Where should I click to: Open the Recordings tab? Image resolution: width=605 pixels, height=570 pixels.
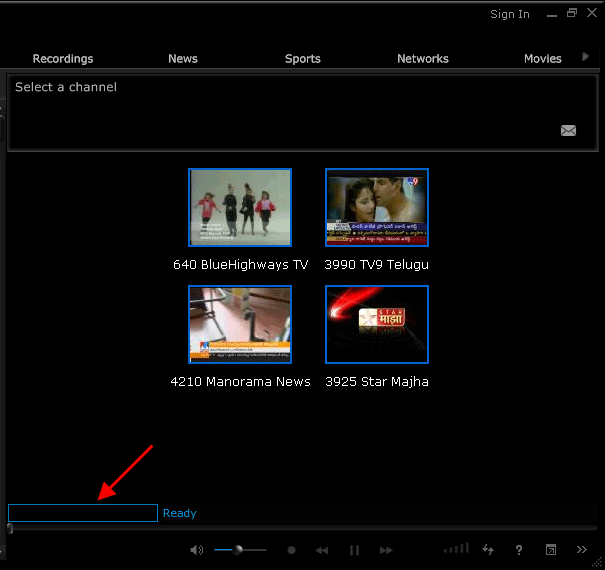point(63,59)
